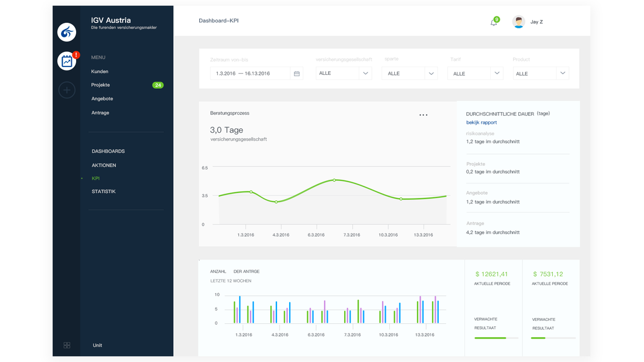Click the plus add circle in sidebar
The width and height of the screenshot is (644, 362).
[x=66, y=90]
